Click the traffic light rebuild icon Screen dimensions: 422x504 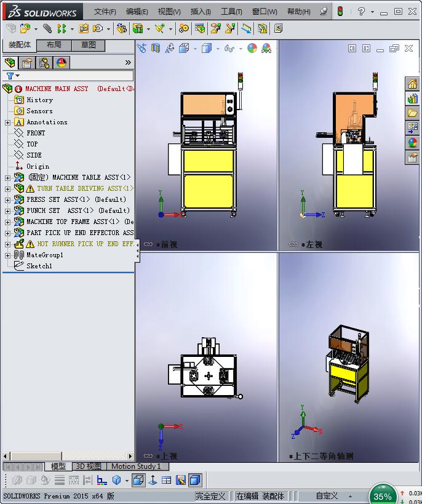click(340, 11)
